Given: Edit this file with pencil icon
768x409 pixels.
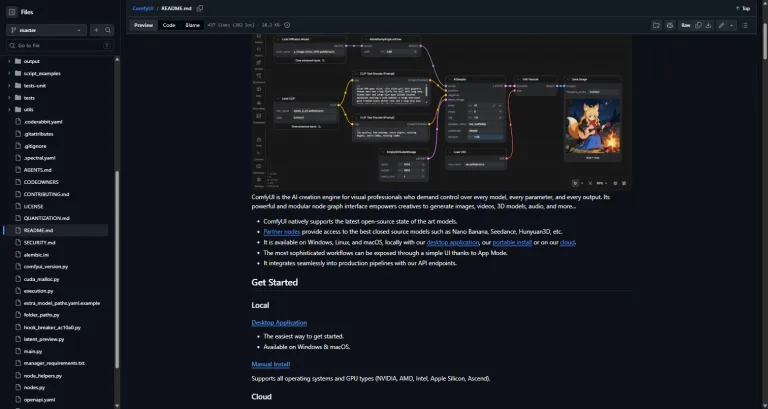Looking at the screenshot, I should 721,25.
